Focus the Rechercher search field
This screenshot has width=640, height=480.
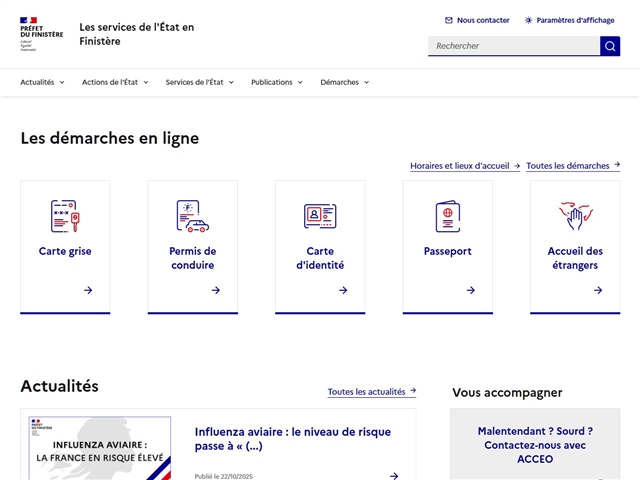pos(514,46)
